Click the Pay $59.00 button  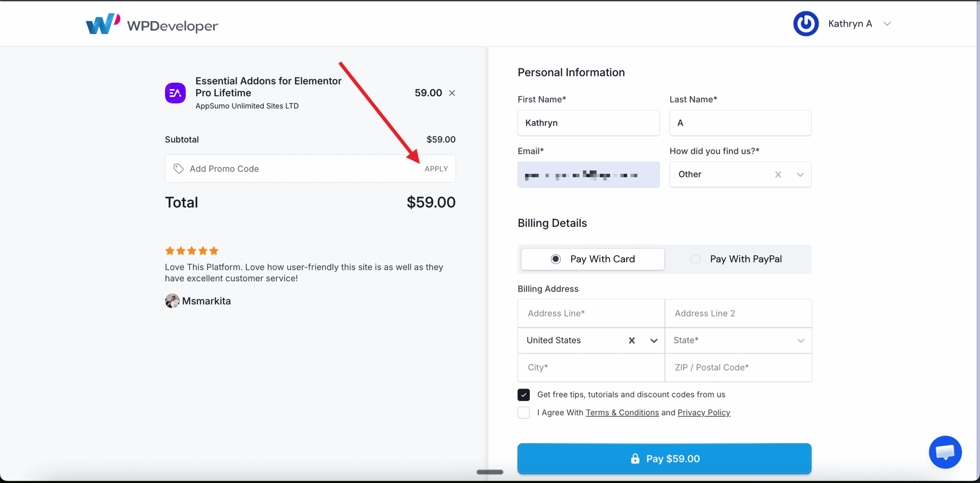[x=665, y=459]
